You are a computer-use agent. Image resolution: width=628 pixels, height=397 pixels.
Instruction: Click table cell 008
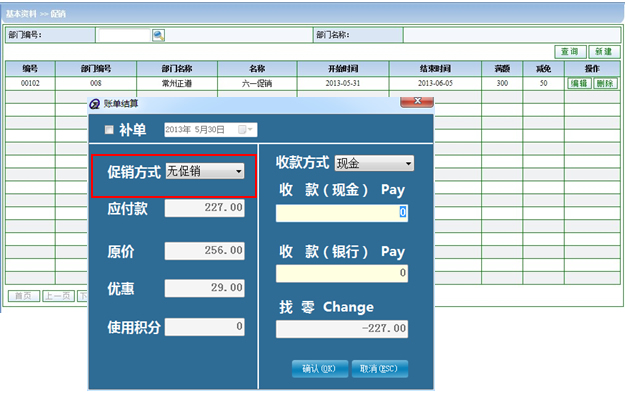pyautogui.click(x=96, y=83)
